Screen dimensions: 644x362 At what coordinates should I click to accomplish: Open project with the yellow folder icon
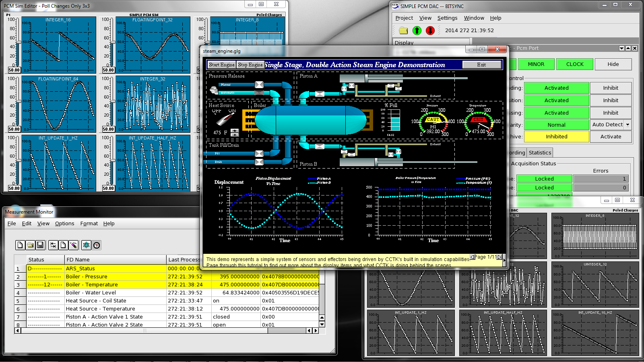click(x=403, y=31)
